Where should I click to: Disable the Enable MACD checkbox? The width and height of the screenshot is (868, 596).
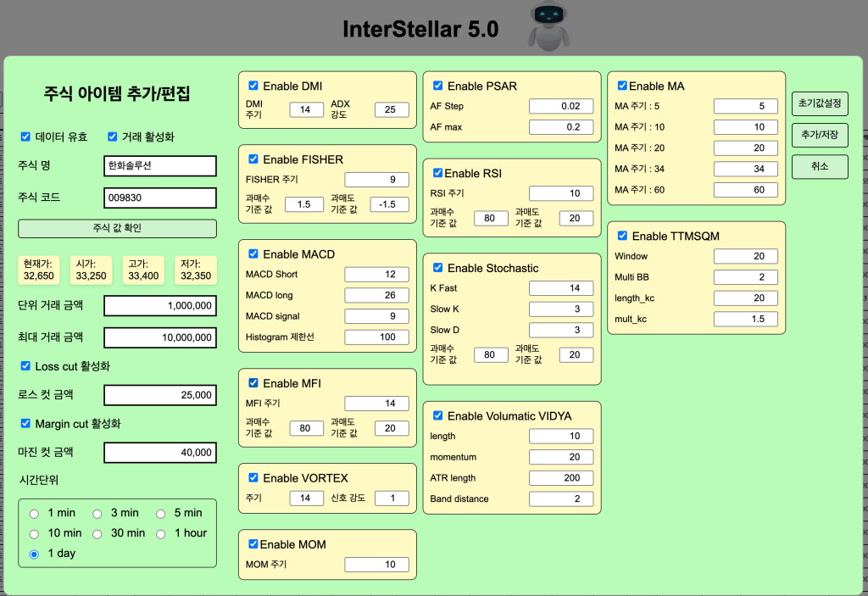(253, 254)
